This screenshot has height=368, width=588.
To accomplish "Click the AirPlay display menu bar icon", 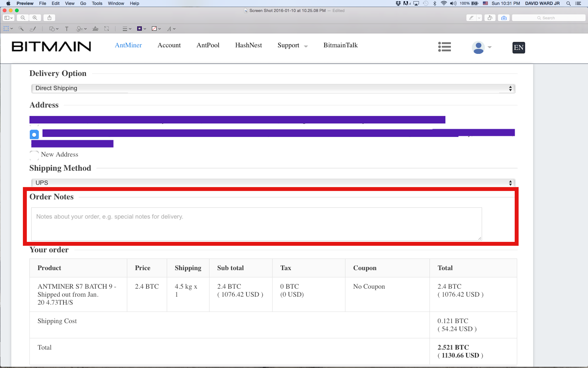I will pos(416,3).
